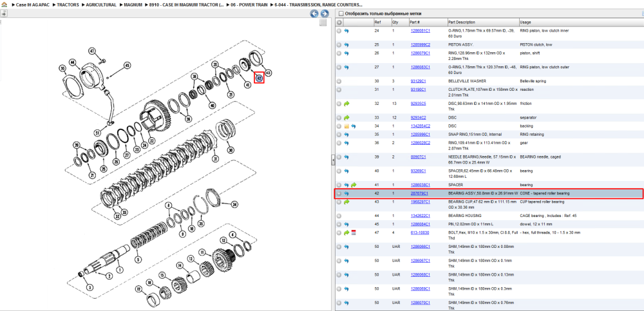644x311 pixels.
Task: Show next illustration with right arrow
Action: pos(324,14)
